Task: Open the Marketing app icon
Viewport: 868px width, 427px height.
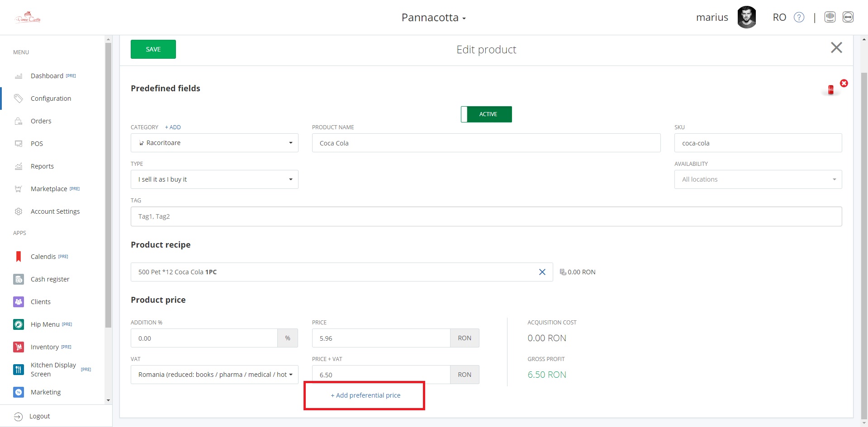Action: point(19,392)
